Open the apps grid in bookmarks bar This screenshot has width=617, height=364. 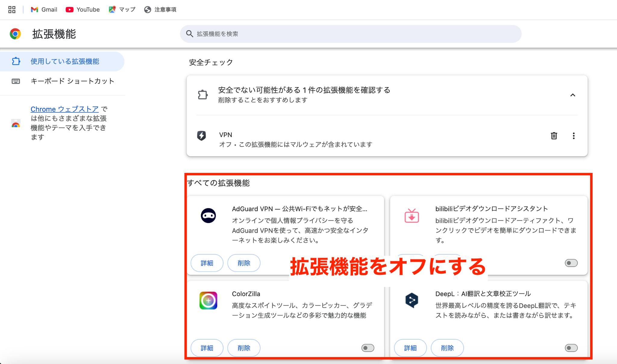[x=12, y=10]
